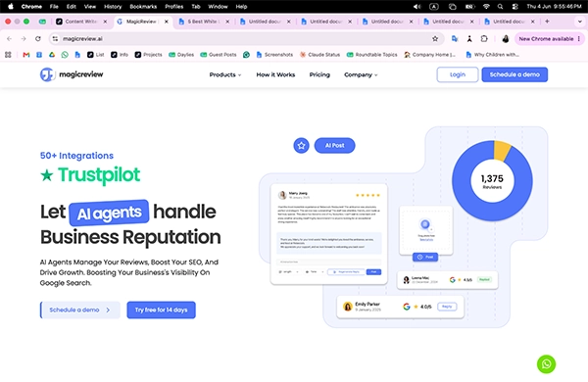Open macOS Control Center
This screenshot has width=588, height=382.
[514, 7]
